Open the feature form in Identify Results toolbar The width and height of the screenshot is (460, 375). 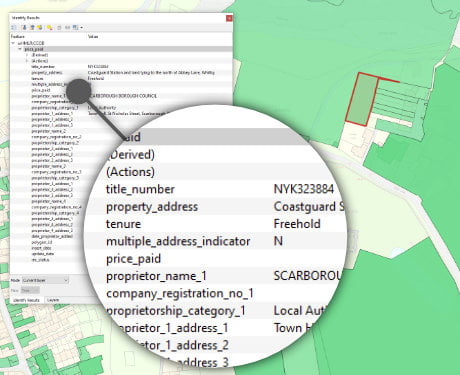pyautogui.click(x=14, y=28)
